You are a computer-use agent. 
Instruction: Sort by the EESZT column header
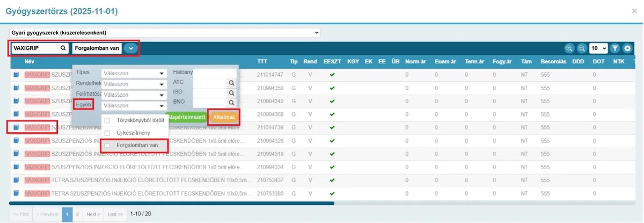point(333,61)
